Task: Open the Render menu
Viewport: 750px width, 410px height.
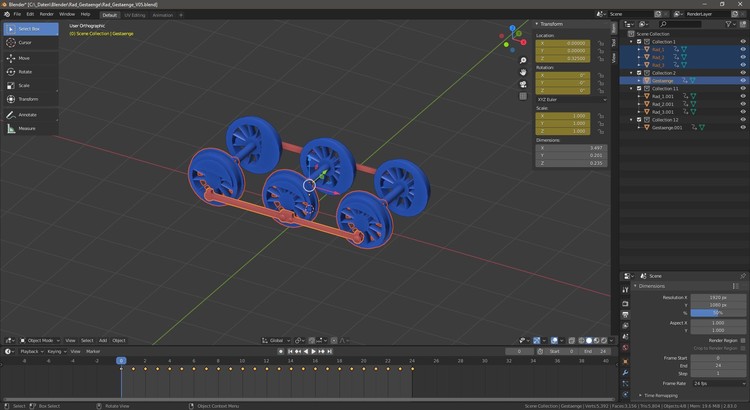Action: point(46,15)
